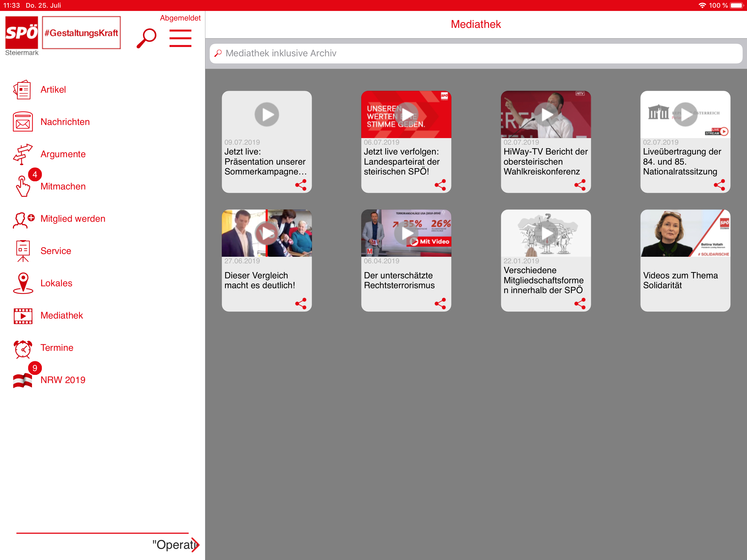
Task: Toggle the hamburger menu icon
Action: click(x=180, y=38)
